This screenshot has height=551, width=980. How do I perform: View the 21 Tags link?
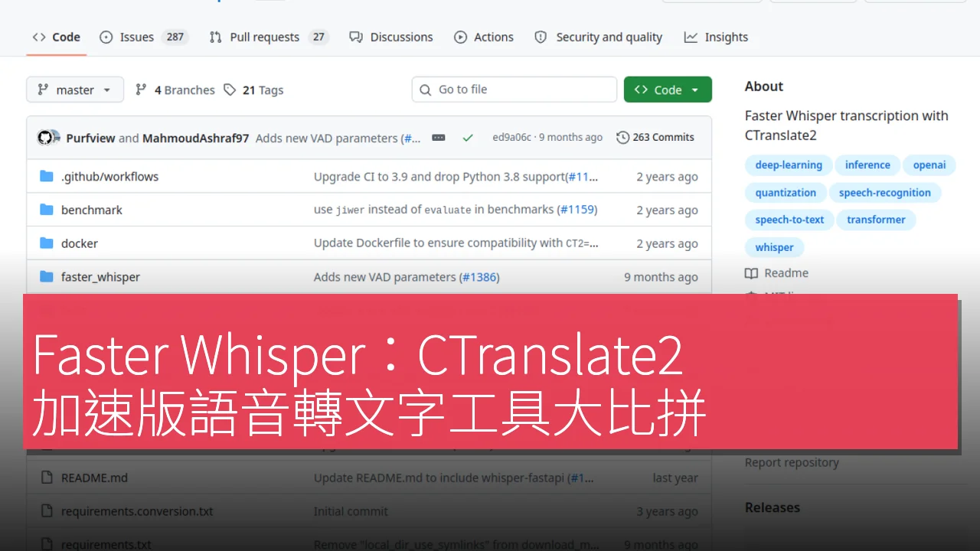pyautogui.click(x=253, y=90)
